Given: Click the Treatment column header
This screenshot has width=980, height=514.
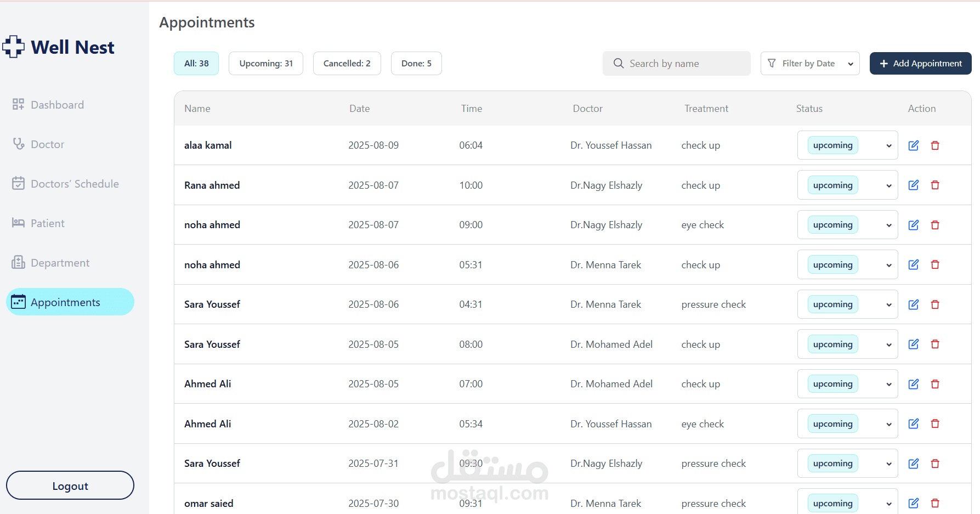Looking at the screenshot, I should pos(706,109).
